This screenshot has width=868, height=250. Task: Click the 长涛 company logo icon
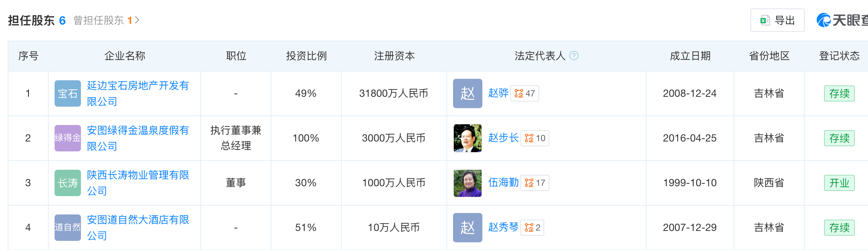click(x=68, y=183)
